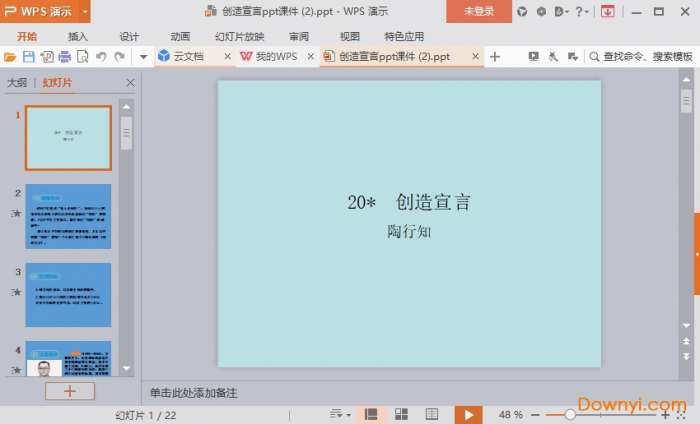Print the presentation using the printer icon
Image resolution: width=700 pixels, height=424 pixels.
point(65,57)
